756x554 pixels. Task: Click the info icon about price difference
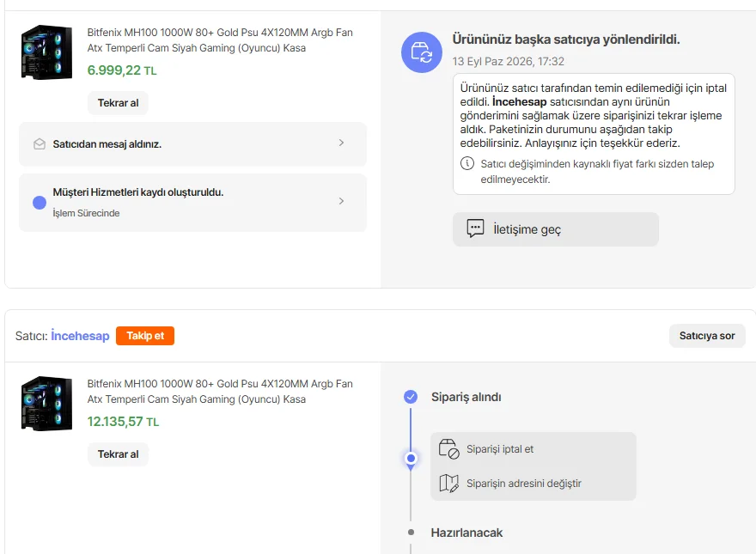466,163
